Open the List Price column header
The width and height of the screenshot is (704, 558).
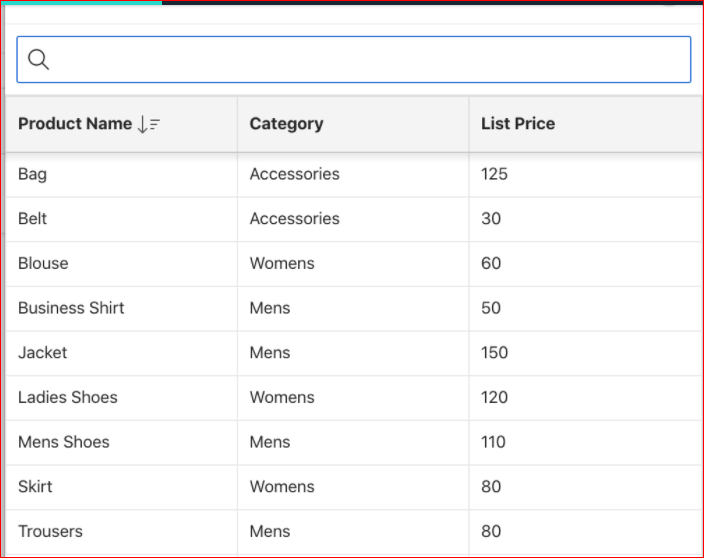point(518,123)
